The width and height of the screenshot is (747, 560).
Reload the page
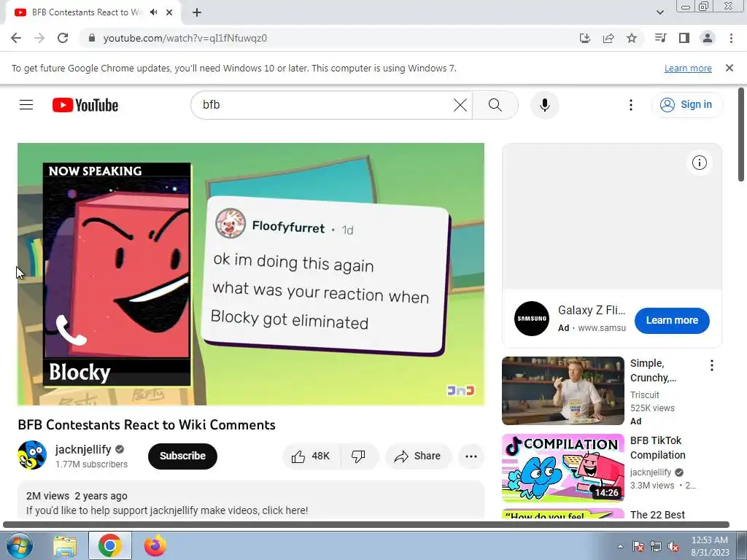(x=63, y=38)
